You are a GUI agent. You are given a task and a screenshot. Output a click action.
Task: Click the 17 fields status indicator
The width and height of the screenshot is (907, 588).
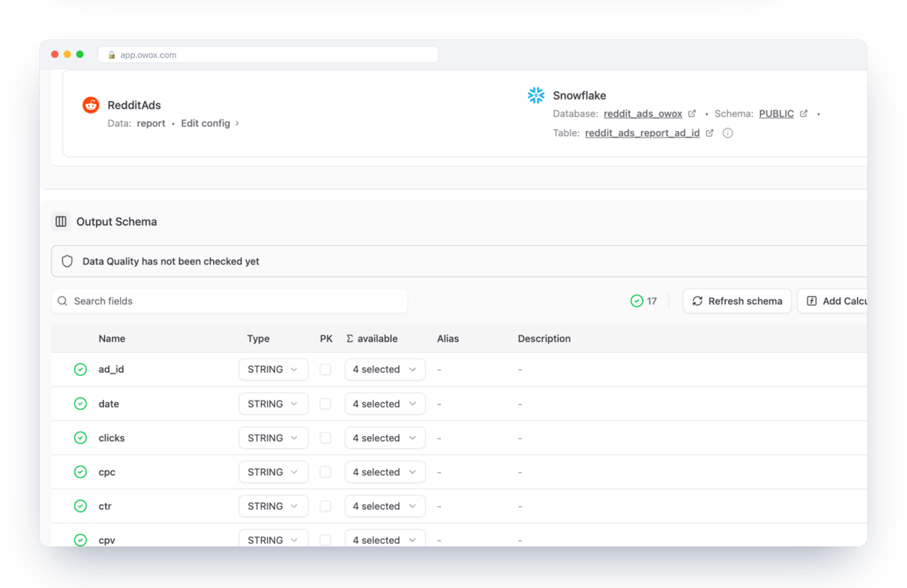[x=643, y=301]
